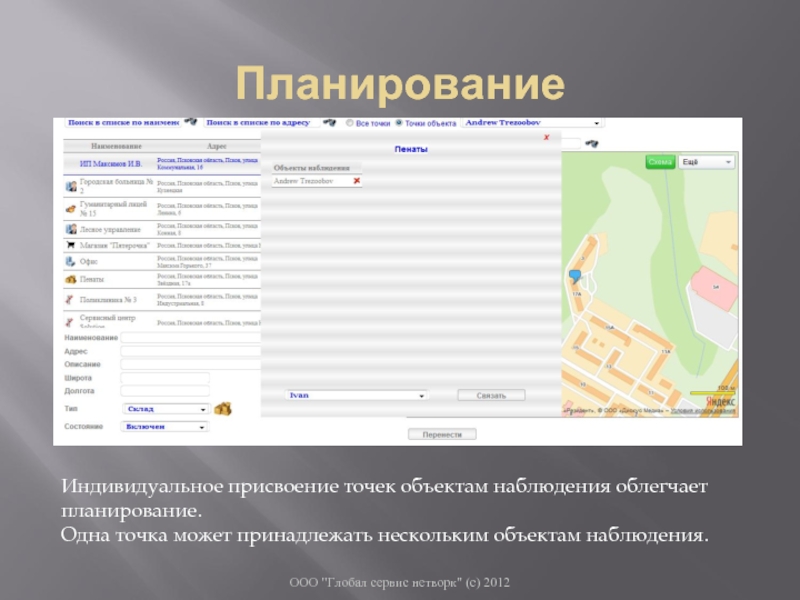Click the warehouse icon next to Тип
This screenshot has width=800, height=600.
tap(223, 408)
